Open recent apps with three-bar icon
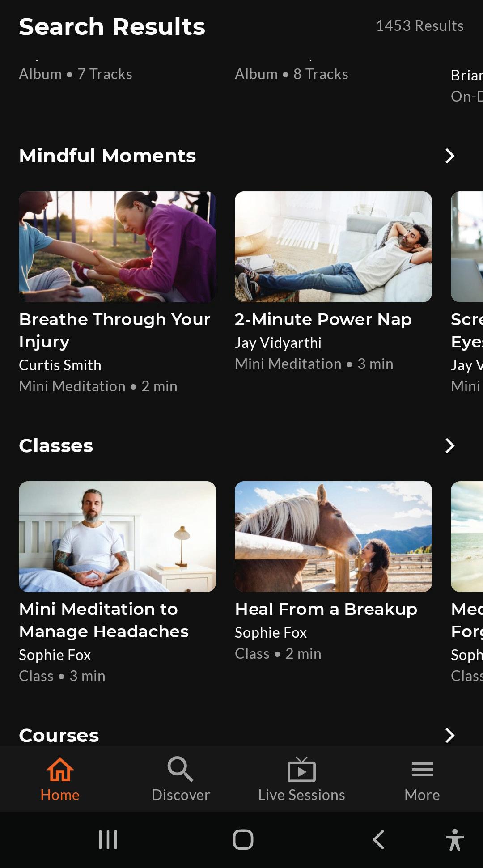Screen dimensions: 483x868 tap(108, 839)
